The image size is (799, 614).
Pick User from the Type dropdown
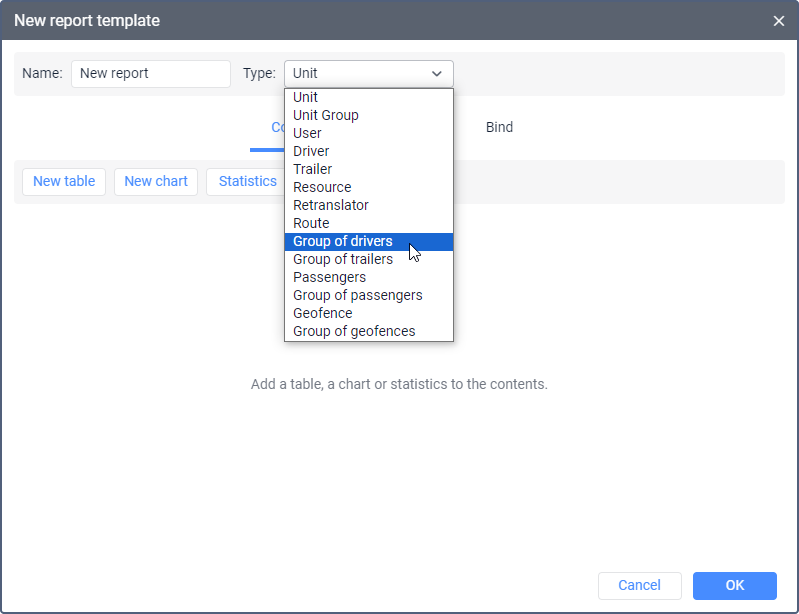(308, 133)
